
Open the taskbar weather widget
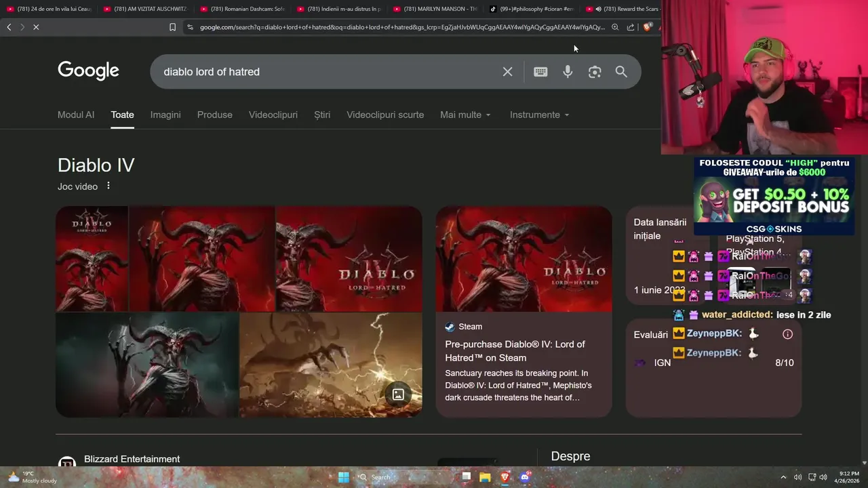tap(33, 477)
